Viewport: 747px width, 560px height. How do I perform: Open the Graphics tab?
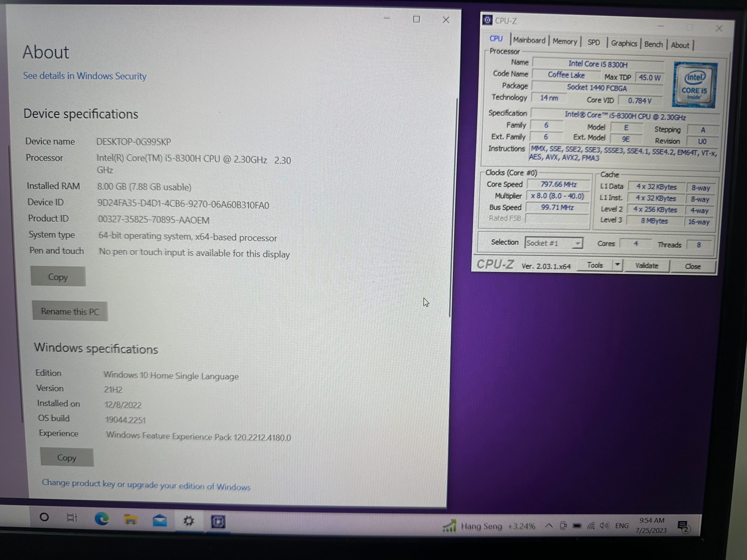click(x=624, y=43)
